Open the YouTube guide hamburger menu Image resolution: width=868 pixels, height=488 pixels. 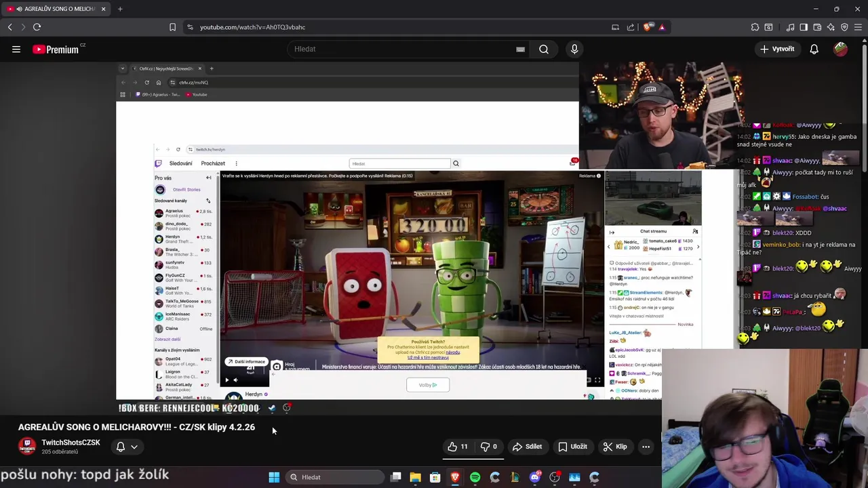[x=16, y=49]
